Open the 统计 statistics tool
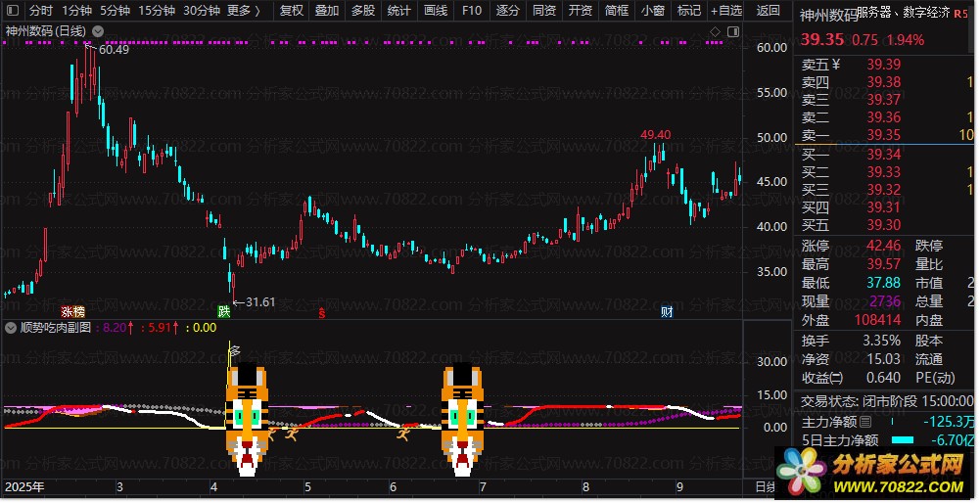The width and height of the screenshot is (980, 503). 399,11
